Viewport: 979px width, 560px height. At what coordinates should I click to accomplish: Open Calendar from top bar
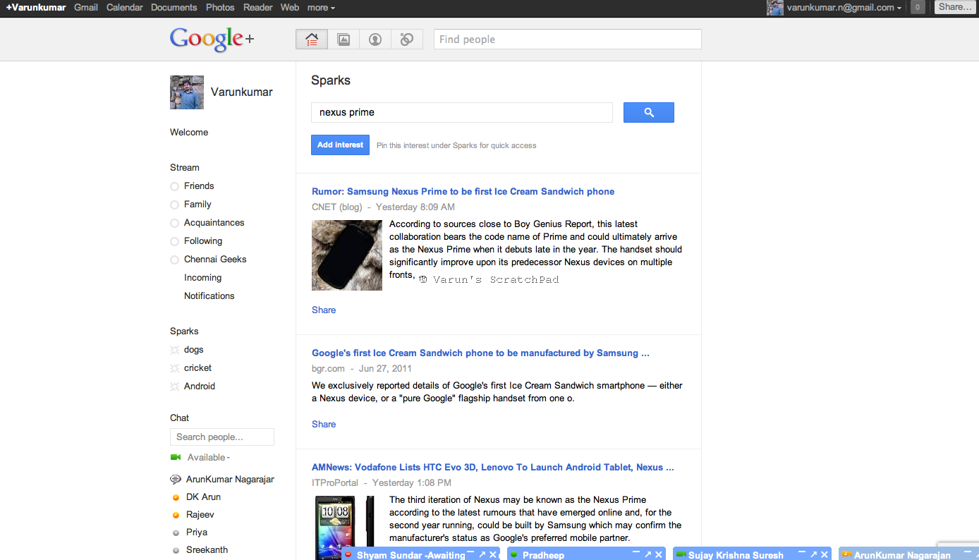[125, 8]
